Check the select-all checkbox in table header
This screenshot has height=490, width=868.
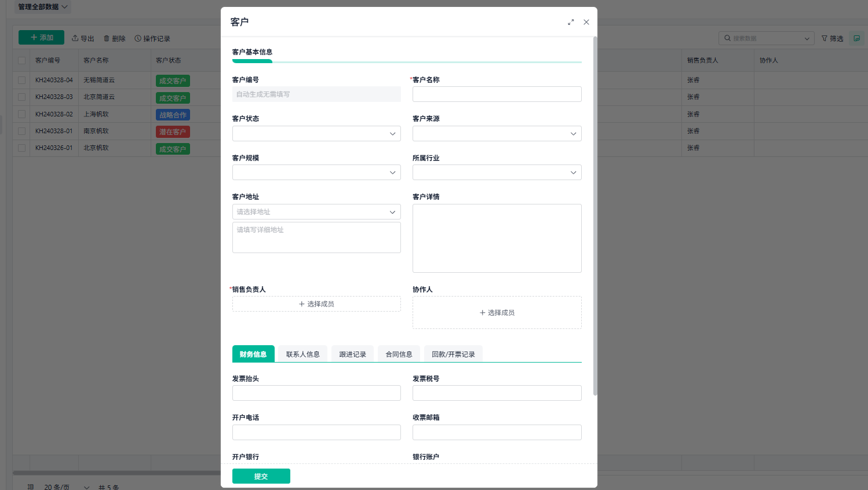[x=21, y=60]
